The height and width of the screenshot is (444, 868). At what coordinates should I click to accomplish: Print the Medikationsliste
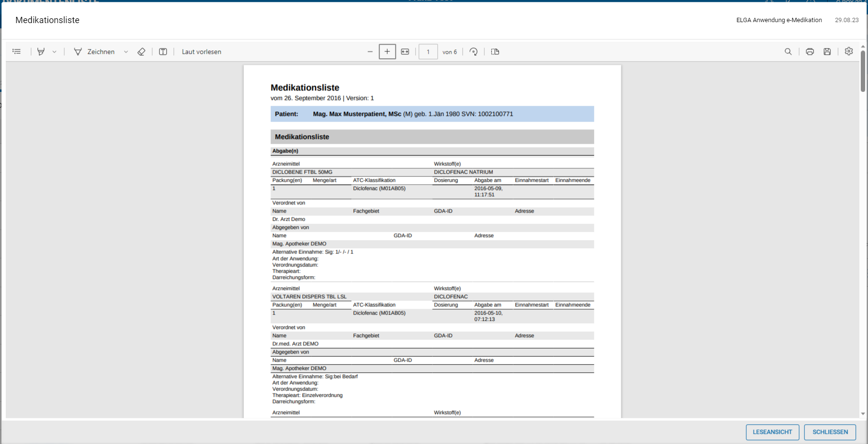tap(810, 51)
